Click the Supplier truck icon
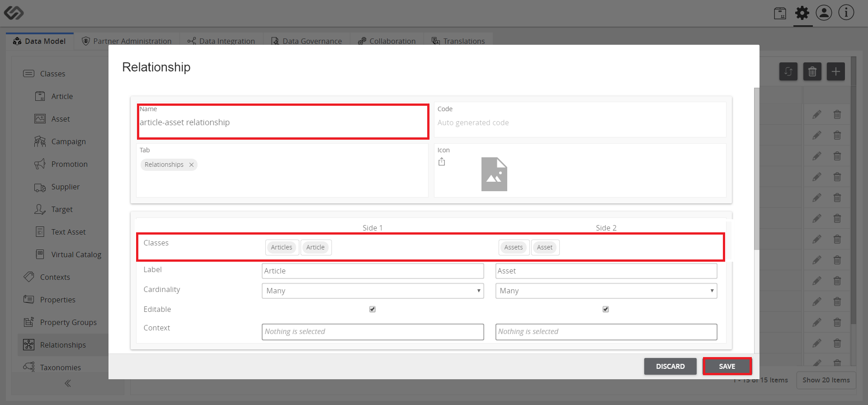868x405 pixels. (x=40, y=187)
